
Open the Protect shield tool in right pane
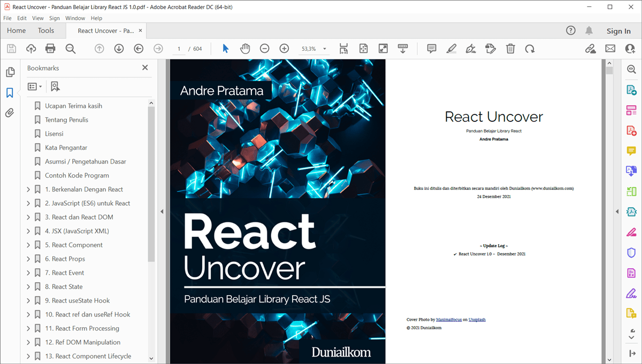(x=631, y=253)
